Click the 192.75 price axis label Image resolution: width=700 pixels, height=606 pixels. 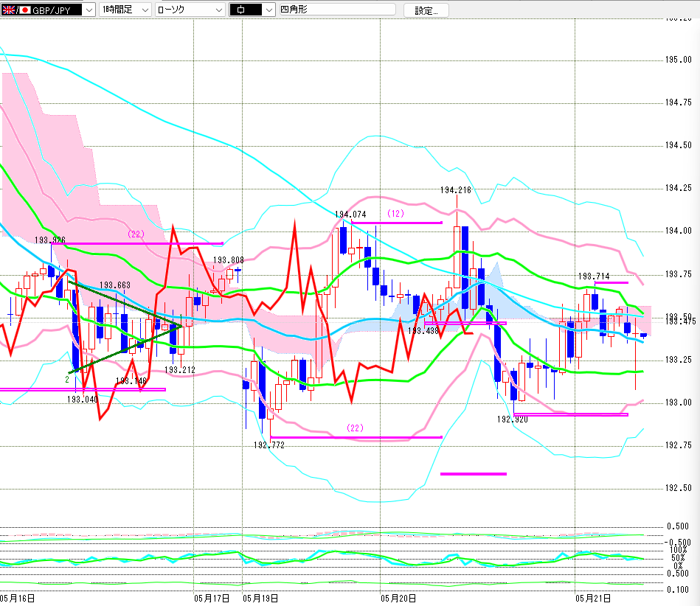pyautogui.click(x=678, y=445)
